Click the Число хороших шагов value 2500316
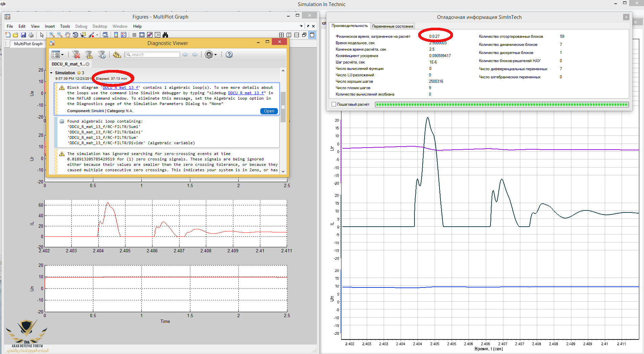This screenshot has width=644, height=354. coord(436,81)
